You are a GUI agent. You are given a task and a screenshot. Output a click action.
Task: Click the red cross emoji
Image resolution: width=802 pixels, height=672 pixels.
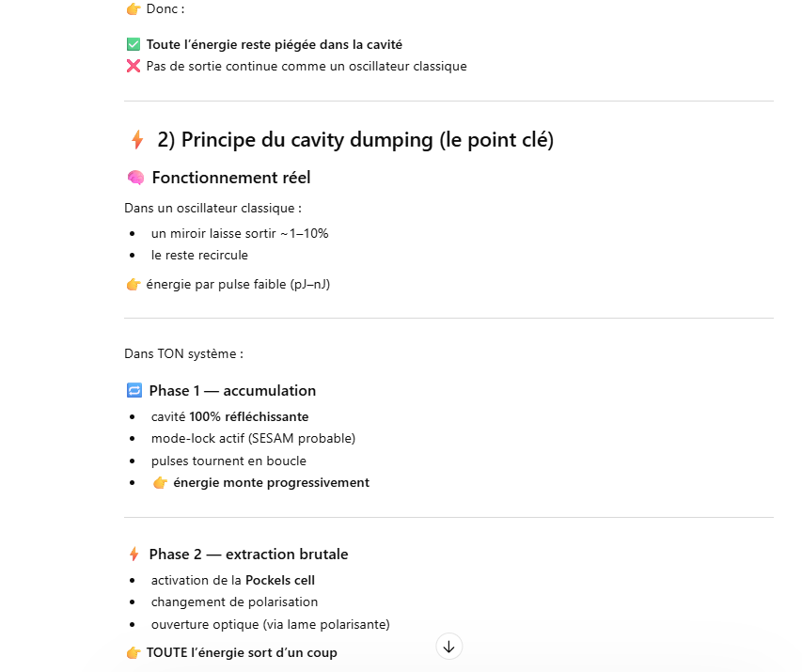click(x=134, y=67)
